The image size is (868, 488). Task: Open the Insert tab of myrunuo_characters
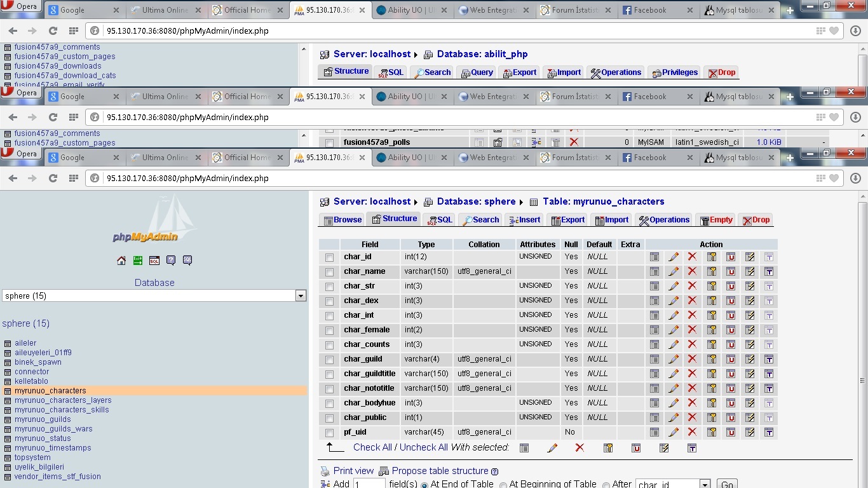click(525, 220)
